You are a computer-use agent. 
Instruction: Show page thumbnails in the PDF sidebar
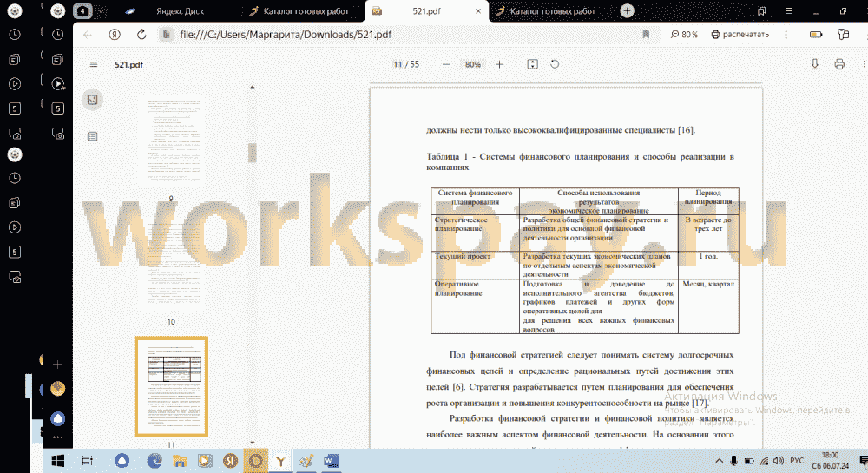tap(93, 100)
